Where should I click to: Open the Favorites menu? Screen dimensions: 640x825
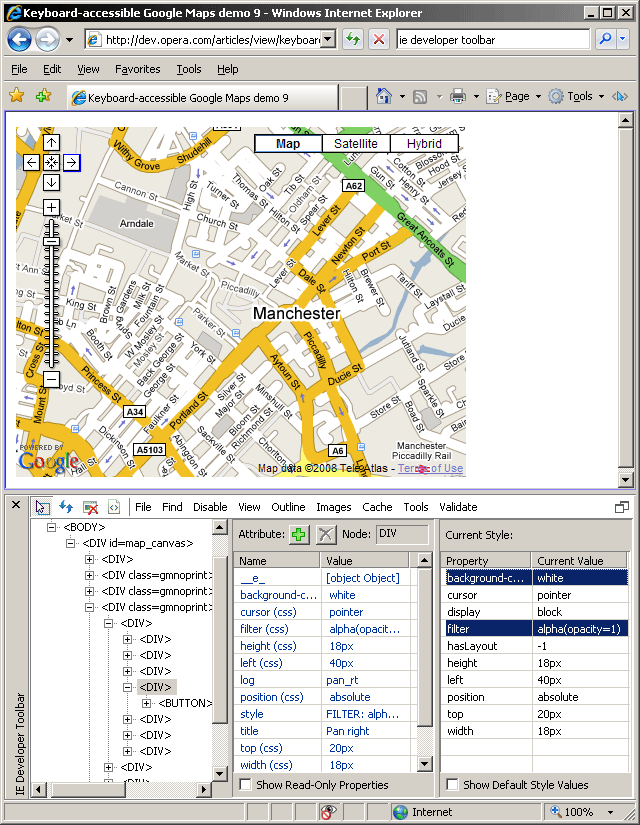pyautogui.click(x=137, y=69)
